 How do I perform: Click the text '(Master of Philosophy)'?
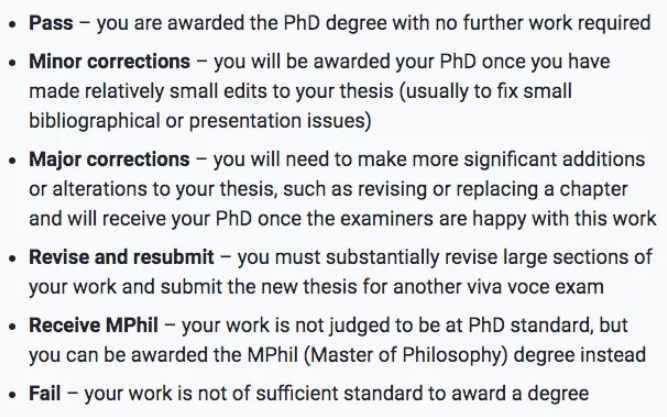tap(406, 355)
